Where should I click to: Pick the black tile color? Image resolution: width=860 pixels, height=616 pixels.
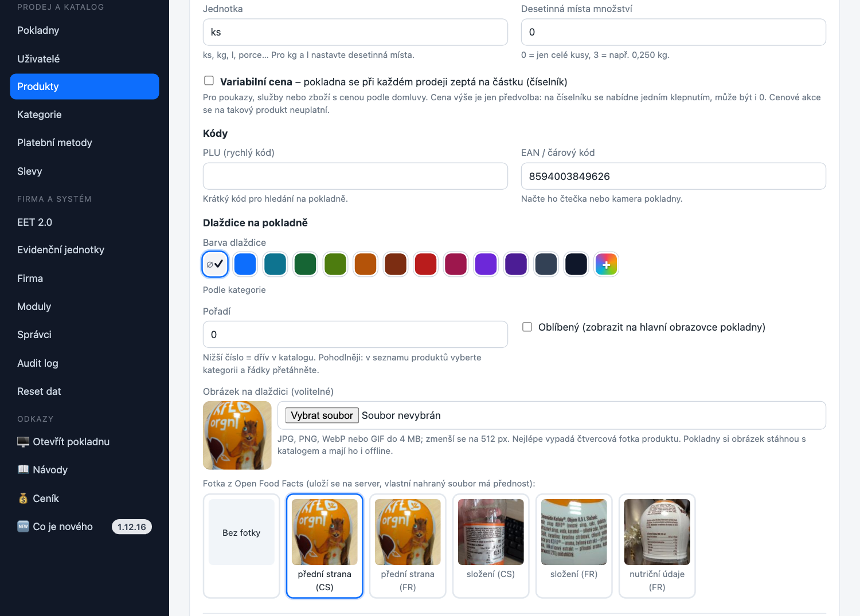coord(576,264)
